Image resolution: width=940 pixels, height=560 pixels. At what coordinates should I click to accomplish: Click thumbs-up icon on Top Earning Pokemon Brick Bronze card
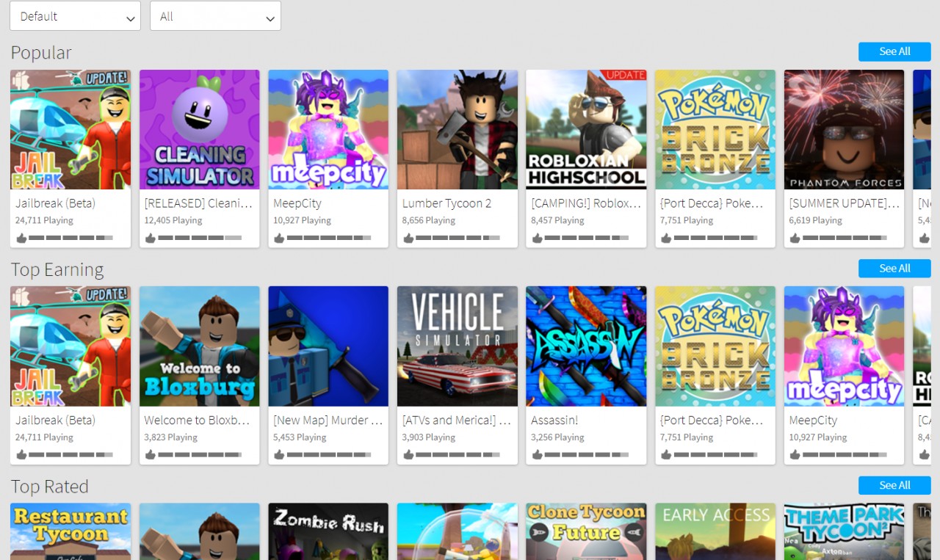[665, 454]
